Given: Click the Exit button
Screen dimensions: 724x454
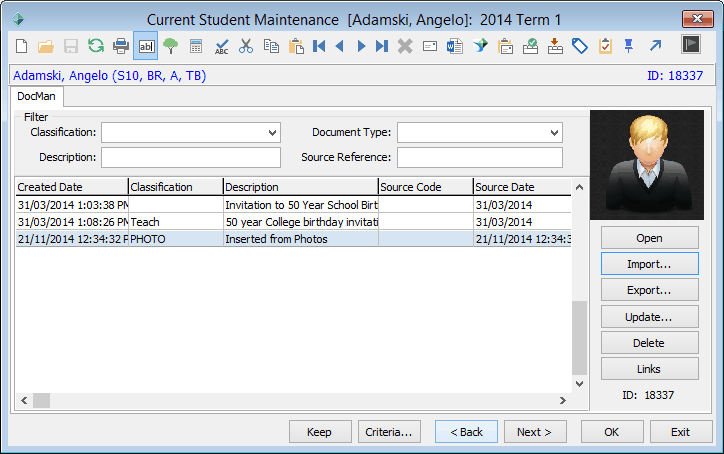Looking at the screenshot, I should [x=681, y=432].
